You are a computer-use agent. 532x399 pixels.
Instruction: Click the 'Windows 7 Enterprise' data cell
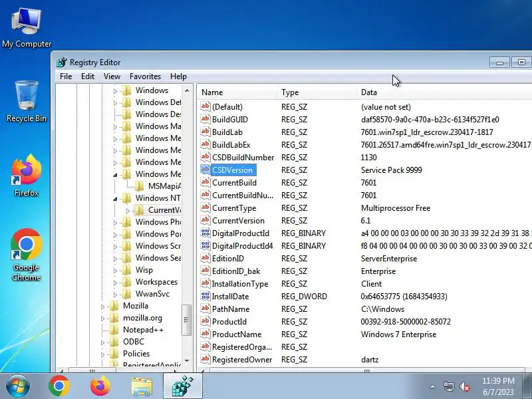coord(398,334)
